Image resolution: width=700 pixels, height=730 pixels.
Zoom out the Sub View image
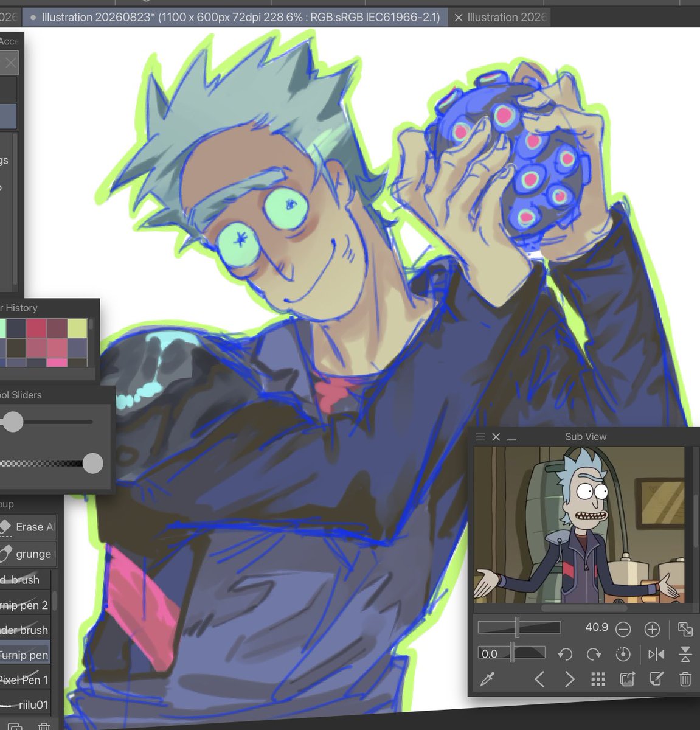[x=623, y=629]
